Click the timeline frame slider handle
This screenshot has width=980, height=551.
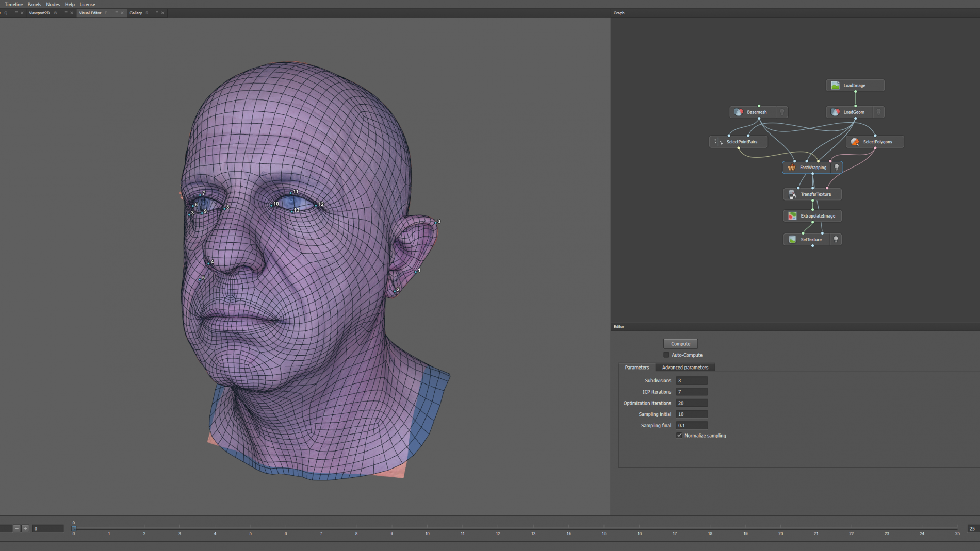point(74,528)
